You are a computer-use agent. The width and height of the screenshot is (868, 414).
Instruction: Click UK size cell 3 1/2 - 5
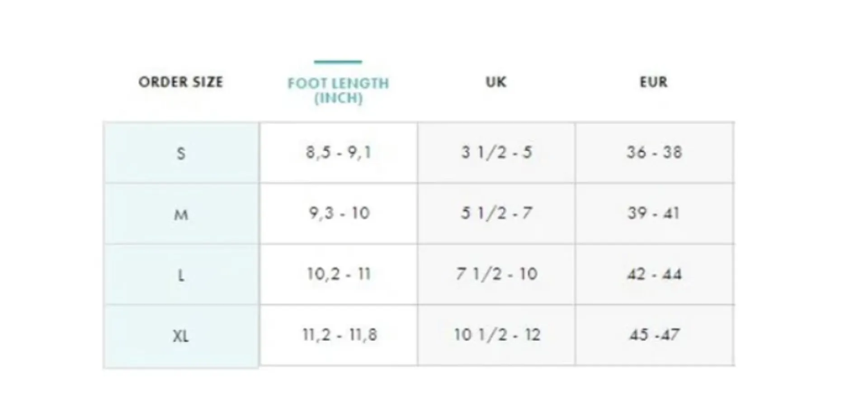click(496, 152)
